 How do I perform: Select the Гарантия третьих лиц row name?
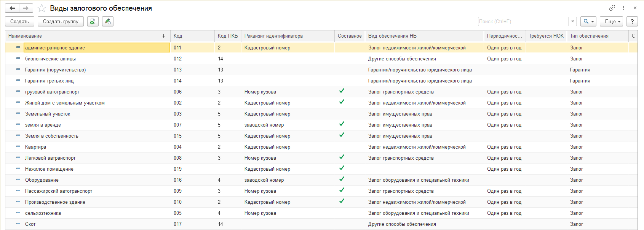click(x=50, y=81)
